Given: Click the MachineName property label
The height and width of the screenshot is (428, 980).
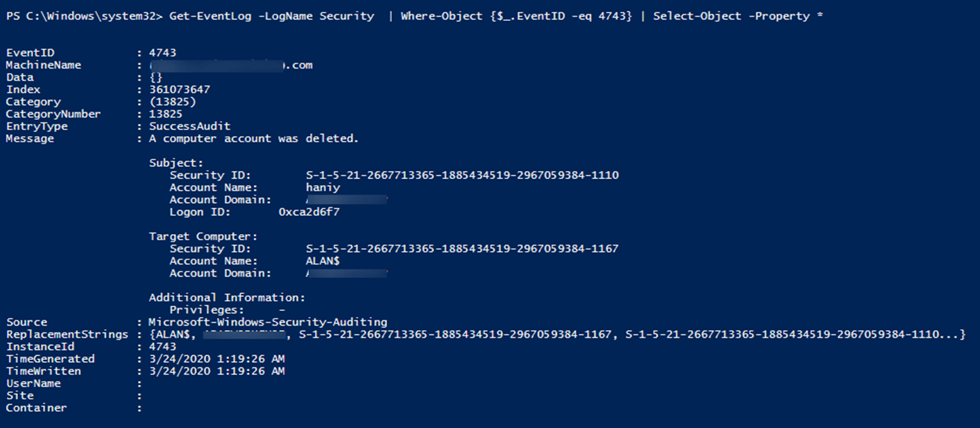Looking at the screenshot, I should (43, 65).
